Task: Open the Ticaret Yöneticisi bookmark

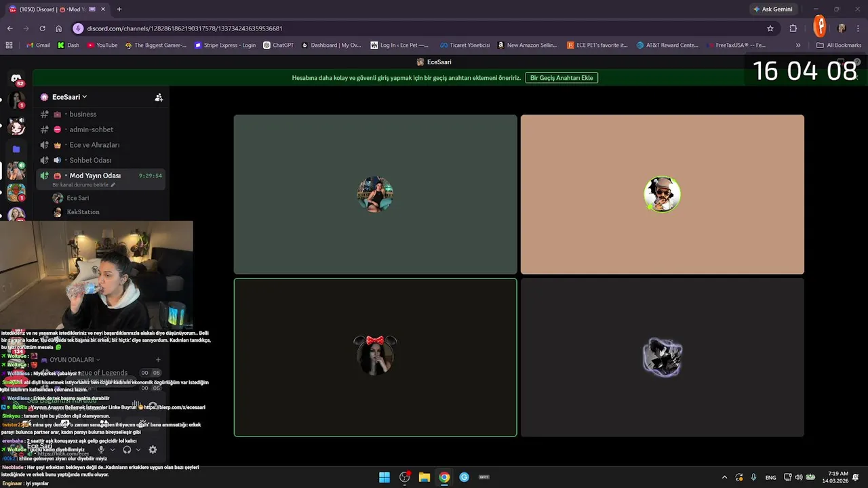Action: pyautogui.click(x=465, y=45)
